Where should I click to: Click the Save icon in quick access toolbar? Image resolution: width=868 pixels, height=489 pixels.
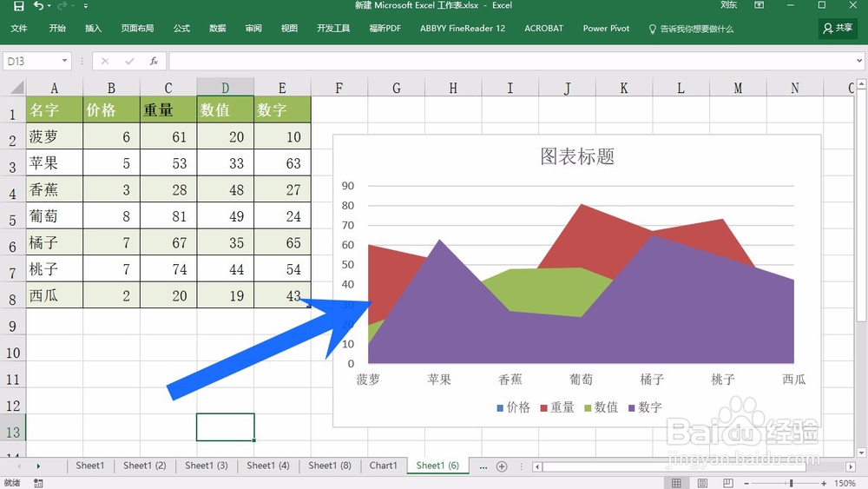19,5
